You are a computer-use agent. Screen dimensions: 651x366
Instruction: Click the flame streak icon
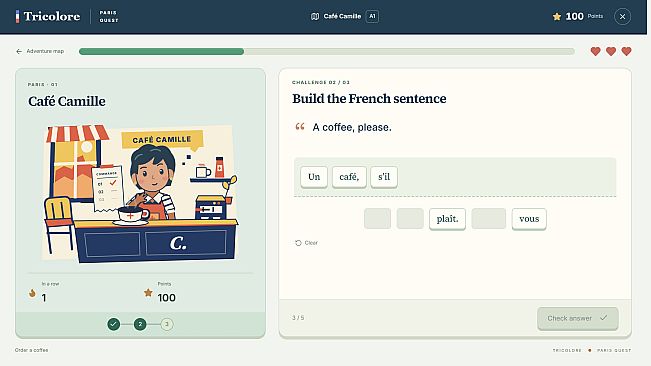[32, 293]
